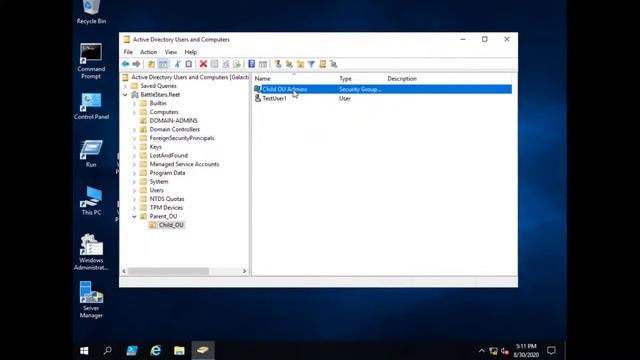Open Server Manager desktop shortcut
This screenshot has height=360, width=640.
click(91, 300)
